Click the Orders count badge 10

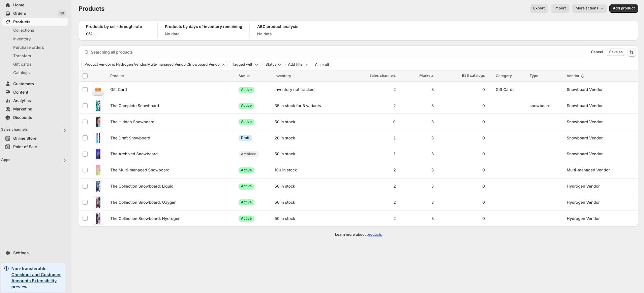pos(62,13)
